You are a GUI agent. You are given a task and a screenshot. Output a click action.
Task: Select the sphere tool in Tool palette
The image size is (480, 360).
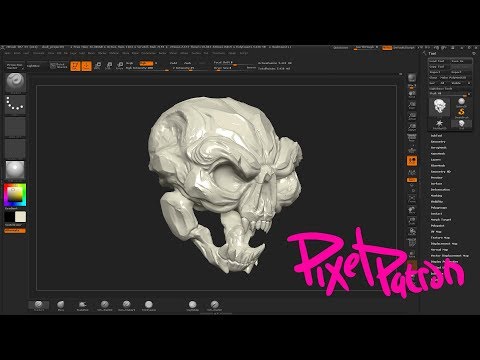[461, 102]
